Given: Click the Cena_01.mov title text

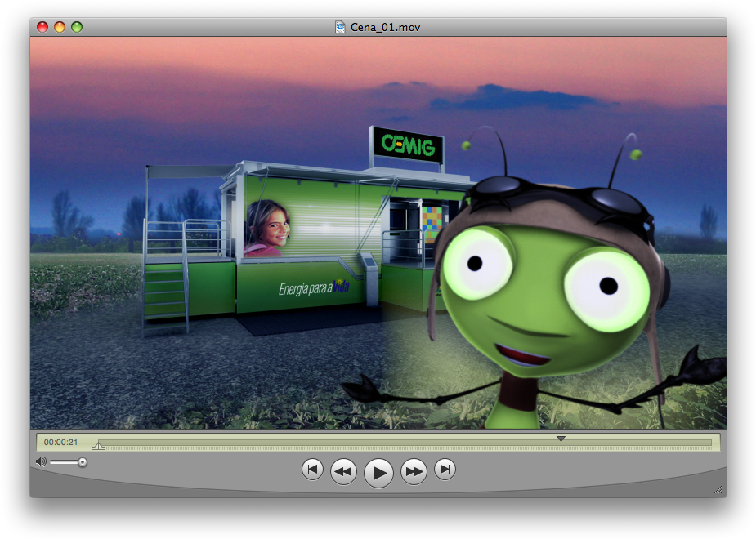Looking at the screenshot, I should coord(385,27).
